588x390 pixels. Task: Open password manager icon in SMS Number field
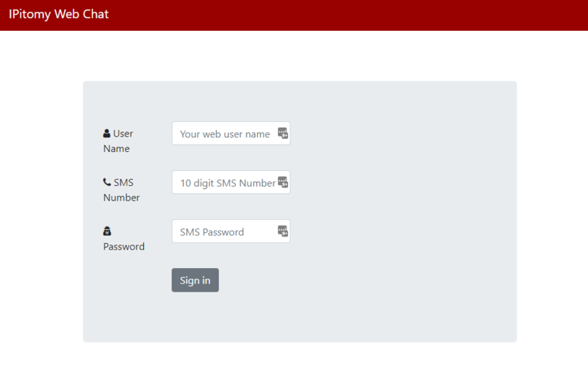coord(283,182)
